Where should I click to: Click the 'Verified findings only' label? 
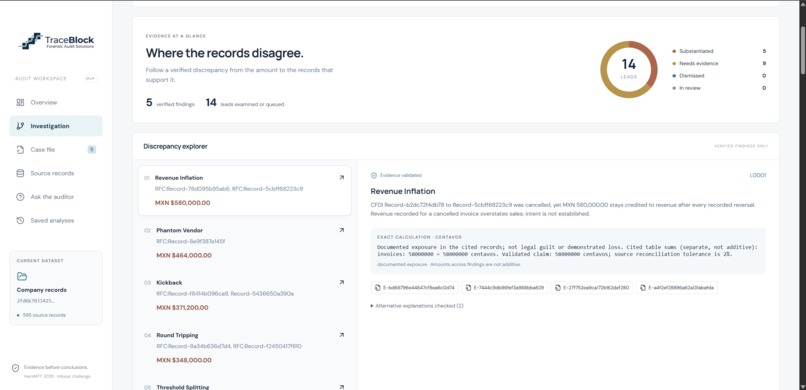click(741, 146)
